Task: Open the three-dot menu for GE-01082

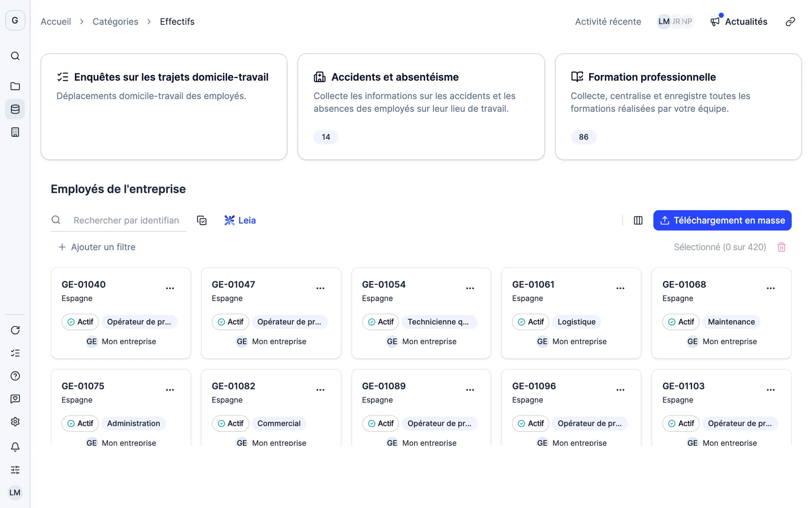Action: click(x=320, y=390)
